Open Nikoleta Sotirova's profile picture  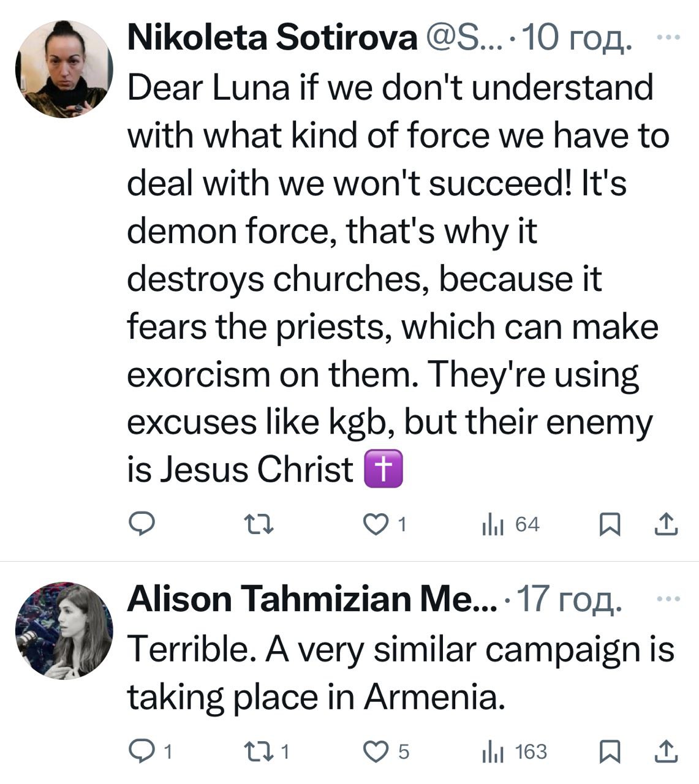click(64, 69)
